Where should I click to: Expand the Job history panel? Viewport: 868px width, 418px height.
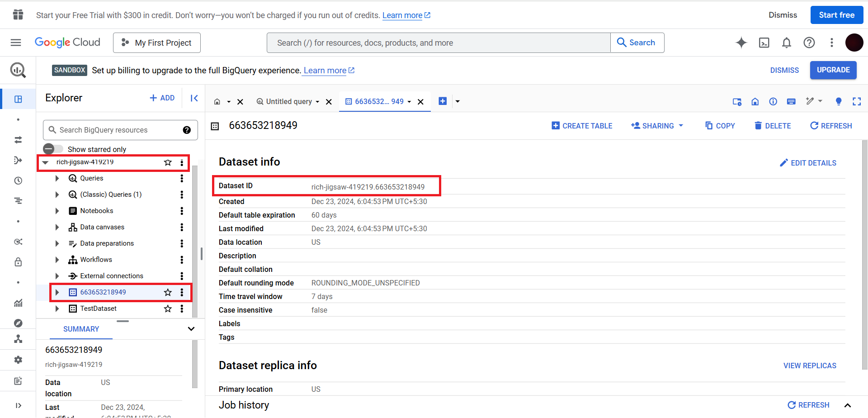pyautogui.click(x=848, y=405)
